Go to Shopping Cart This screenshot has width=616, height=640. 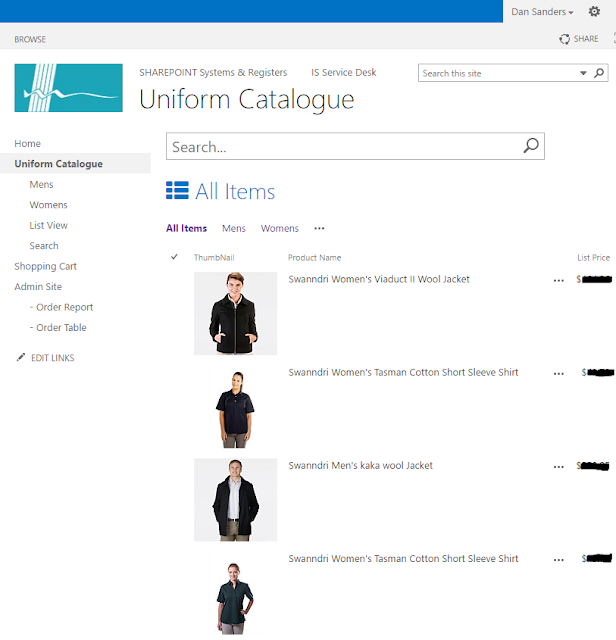pos(45,267)
